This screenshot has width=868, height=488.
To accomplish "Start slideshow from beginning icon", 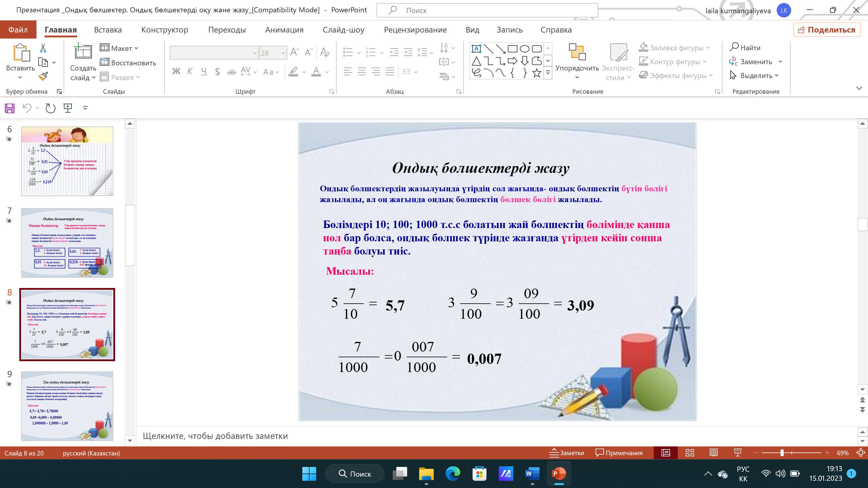I will pos(68,108).
